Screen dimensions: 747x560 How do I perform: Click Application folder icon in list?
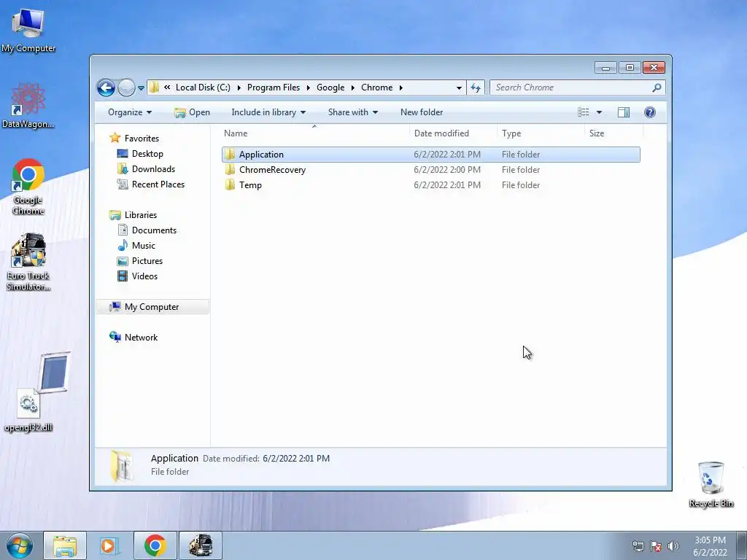tap(230, 155)
